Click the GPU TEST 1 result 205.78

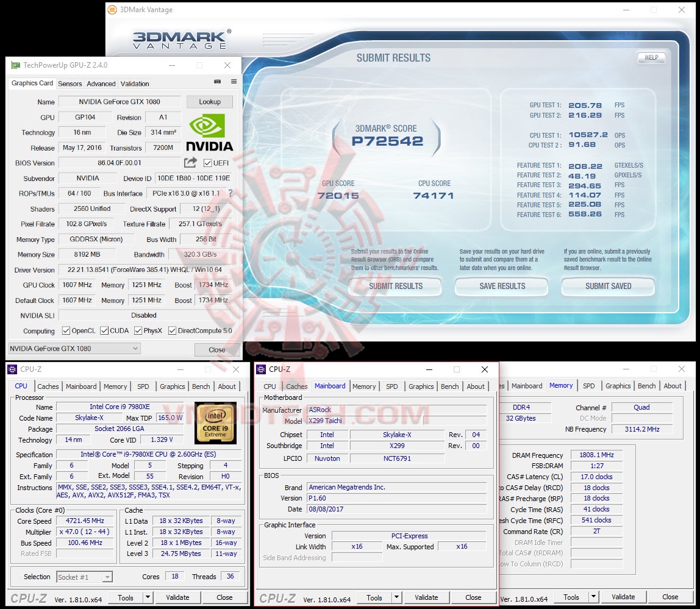point(585,105)
